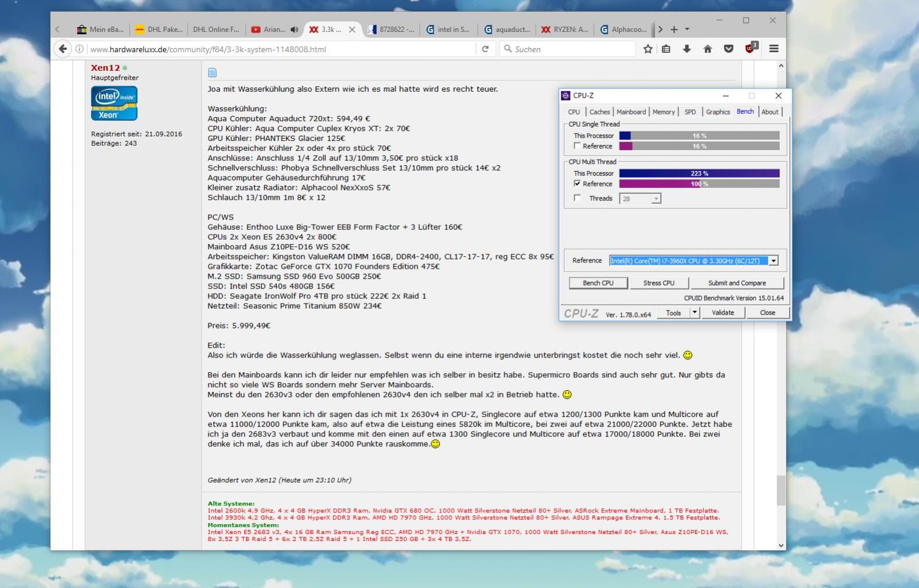This screenshot has width=919, height=588.
Task: Open SPD tab in CPU-Z
Action: pos(690,112)
